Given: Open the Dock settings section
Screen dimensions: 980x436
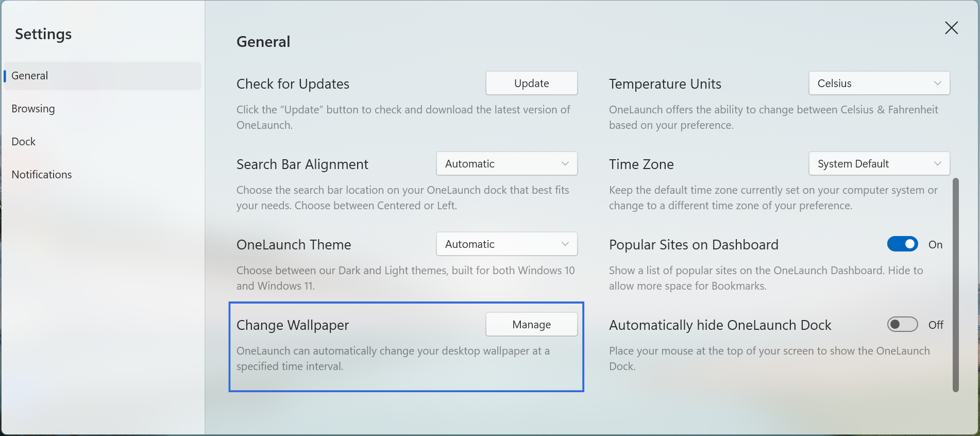Looking at the screenshot, I should [23, 141].
